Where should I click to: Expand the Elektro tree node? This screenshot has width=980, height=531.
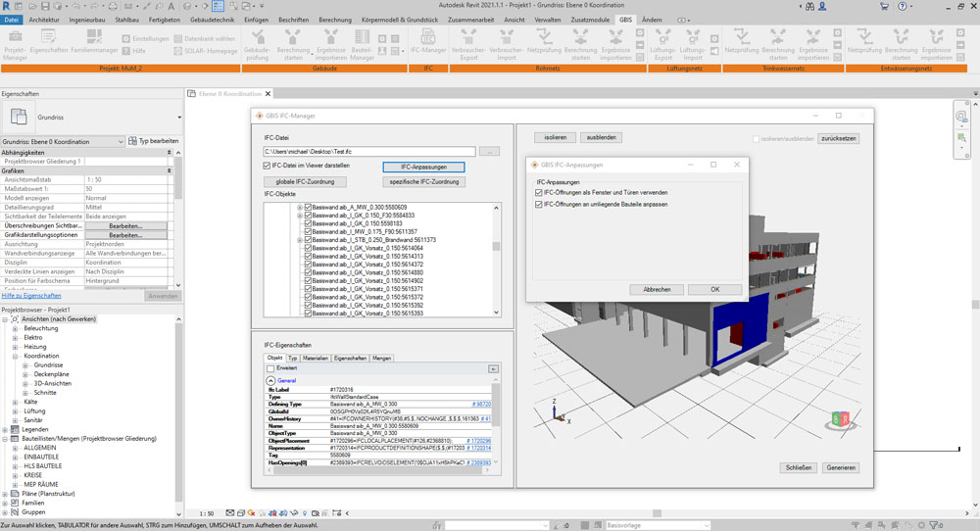15,337
